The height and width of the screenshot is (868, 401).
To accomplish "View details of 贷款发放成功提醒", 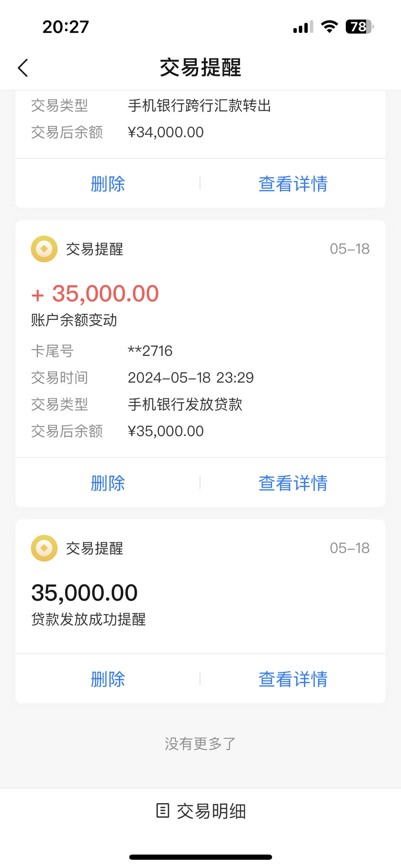I will click(x=293, y=679).
